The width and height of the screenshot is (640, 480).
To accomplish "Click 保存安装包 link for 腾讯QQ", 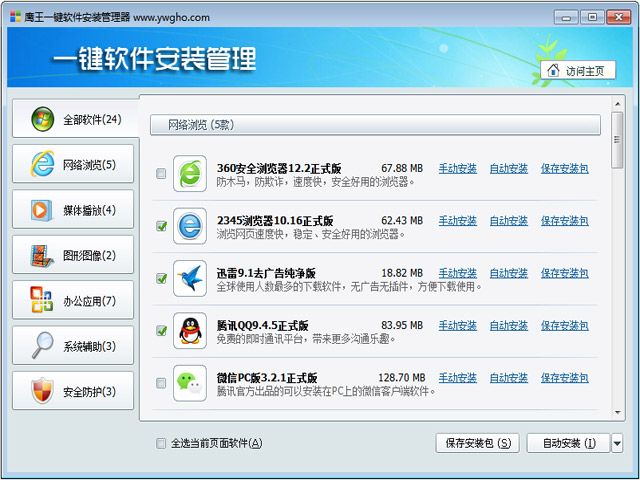I will pyautogui.click(x=564, y=325).
